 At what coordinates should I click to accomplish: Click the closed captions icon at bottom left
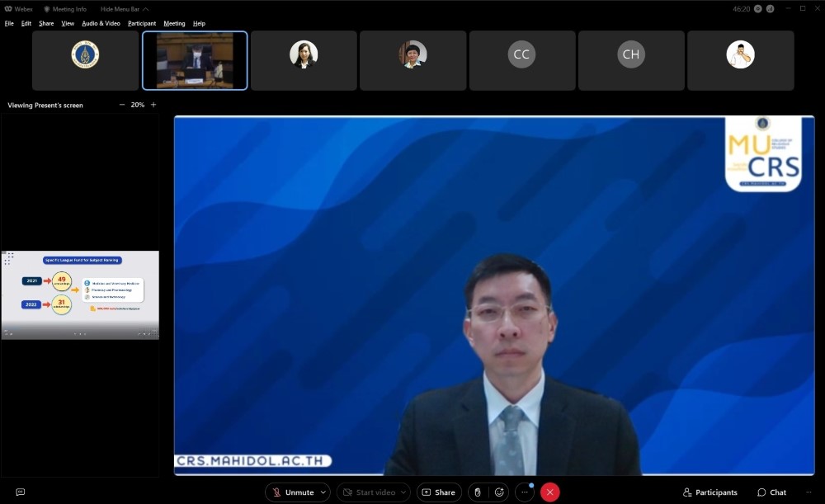pos(21,492)
